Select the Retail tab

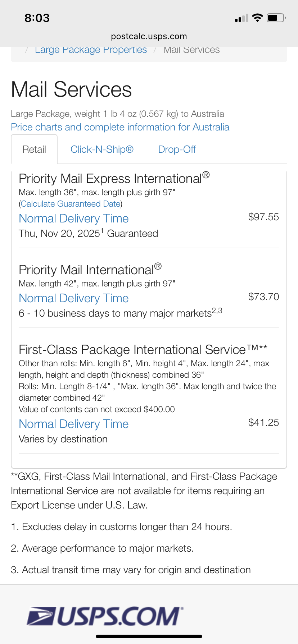(x=34, y=149)
